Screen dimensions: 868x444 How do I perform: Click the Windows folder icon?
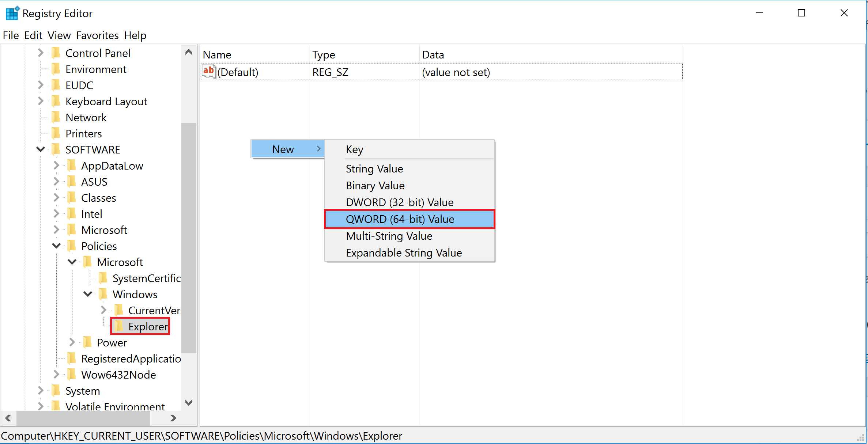(x=103, y=295)
